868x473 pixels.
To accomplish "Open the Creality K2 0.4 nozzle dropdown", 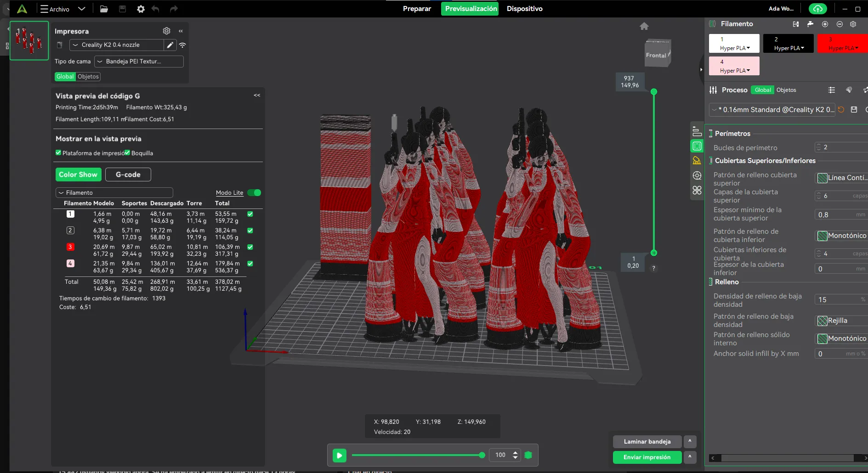I will point(117,45).
